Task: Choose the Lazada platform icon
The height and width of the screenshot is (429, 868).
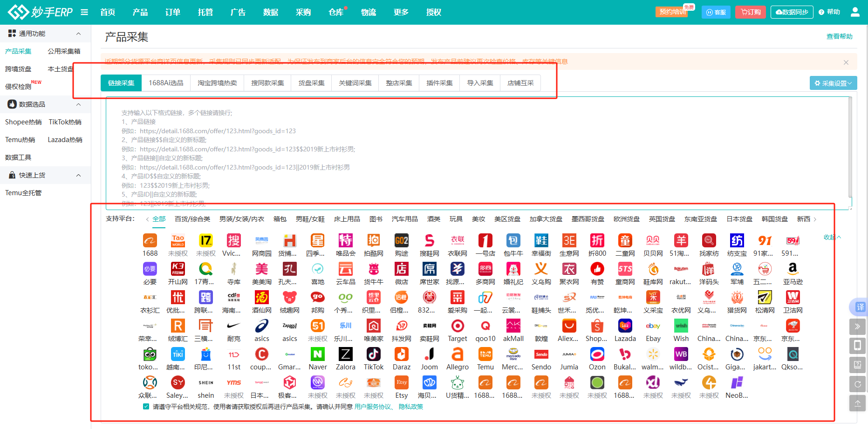Action: click(625, 326)
